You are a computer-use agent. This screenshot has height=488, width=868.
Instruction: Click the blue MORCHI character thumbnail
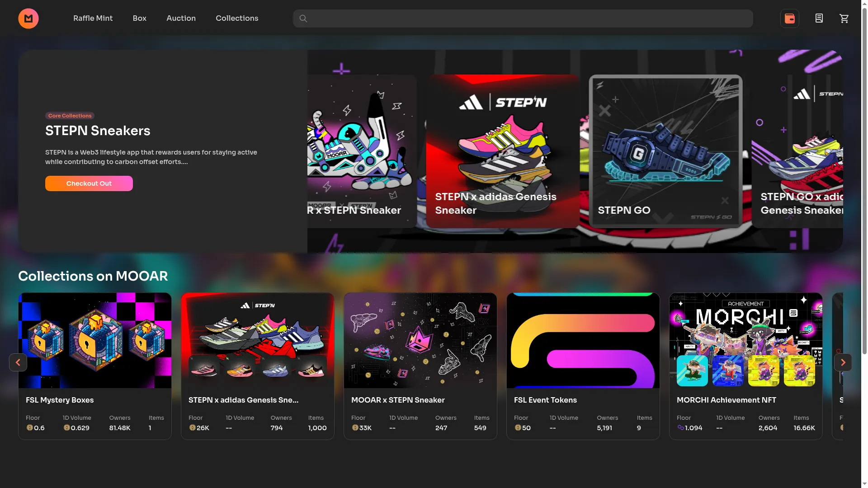728,371
